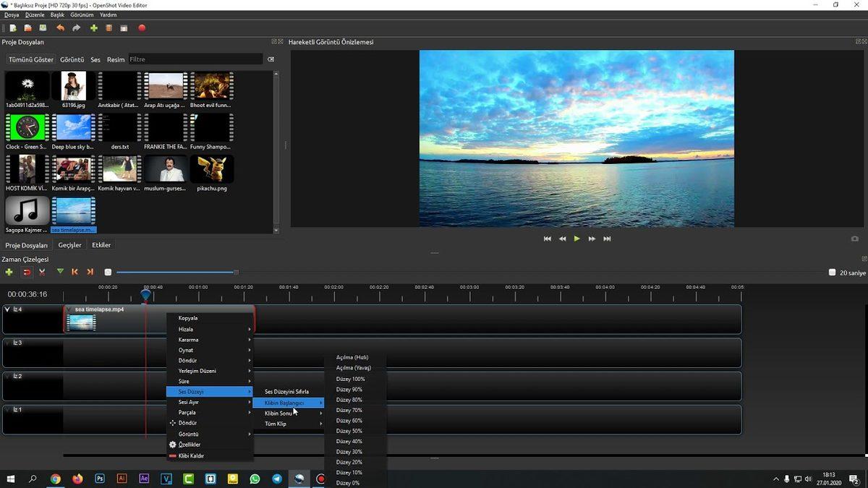The image size is (868, 488).
Task: Select the pikachu.png thumbnail
Action: (x=210, y=170)
